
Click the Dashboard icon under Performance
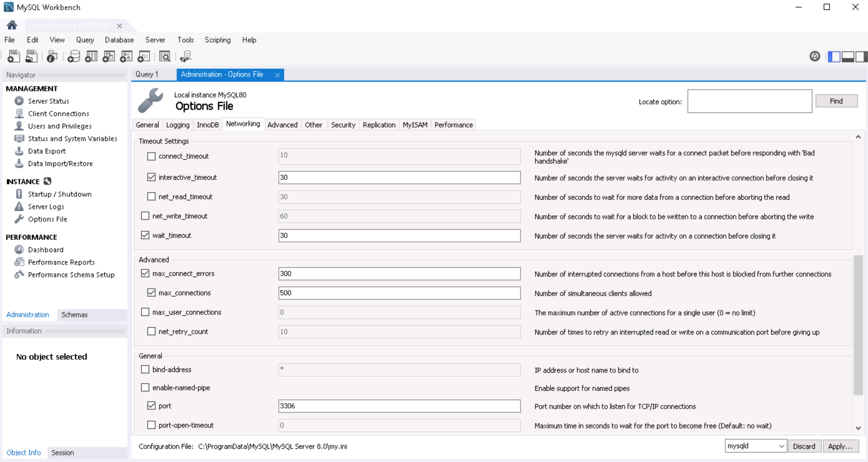coord(20,249)
